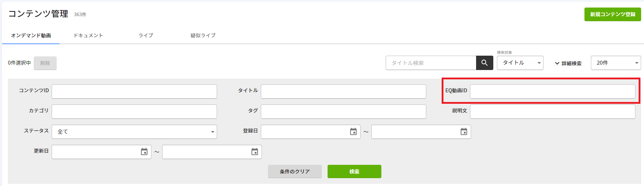Click the 条件のクリア button

click(295, 172)
